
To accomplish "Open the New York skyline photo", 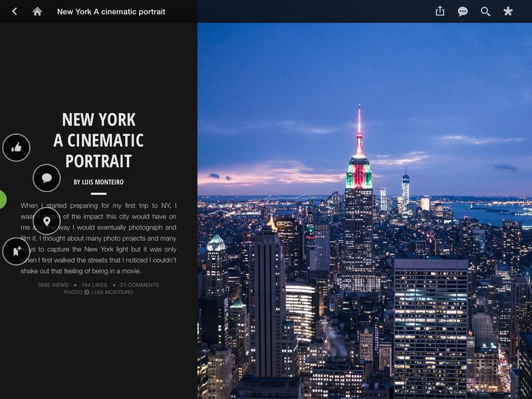I will [x=364, y=211].
